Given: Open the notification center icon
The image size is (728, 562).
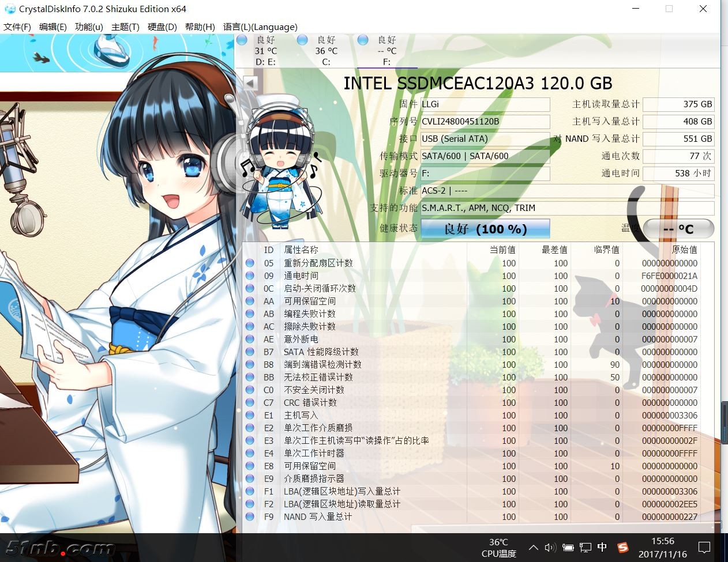Looking at the screenshot, I should tap(704, 548).
